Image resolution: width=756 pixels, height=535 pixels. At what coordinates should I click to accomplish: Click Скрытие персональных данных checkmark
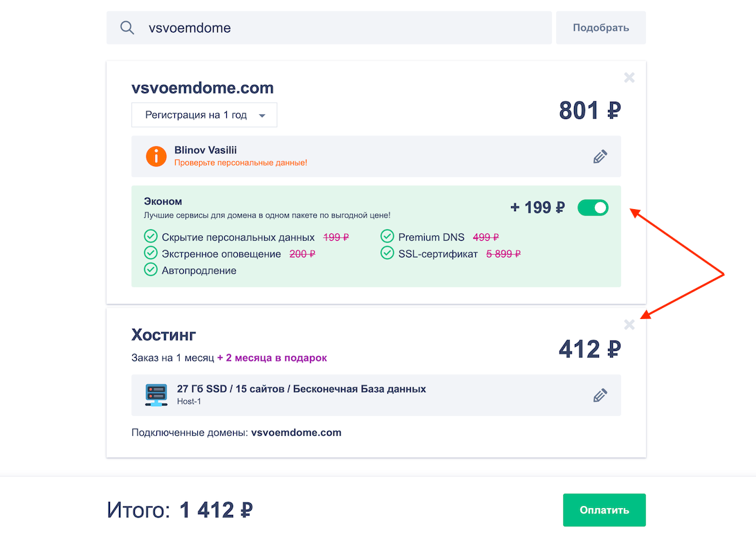pyautogui.click(x=151, y=237)
